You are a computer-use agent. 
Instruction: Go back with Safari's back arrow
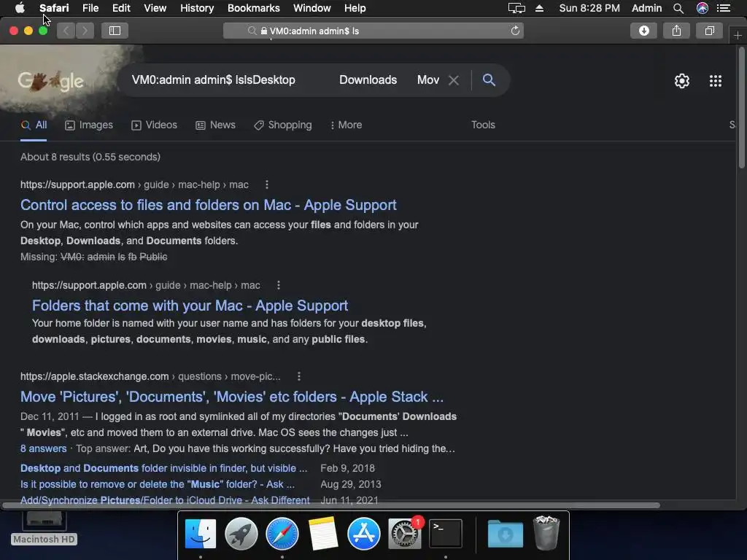(66, 31)
